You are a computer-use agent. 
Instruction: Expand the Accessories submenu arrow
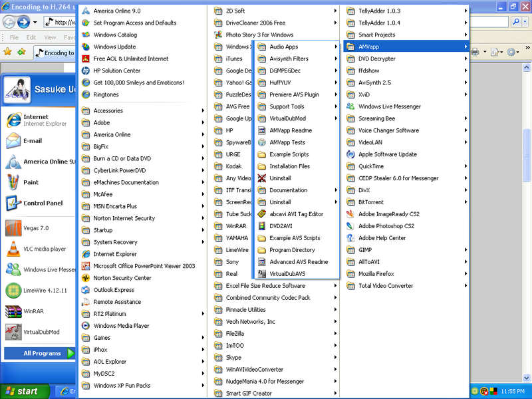point(203,110)
